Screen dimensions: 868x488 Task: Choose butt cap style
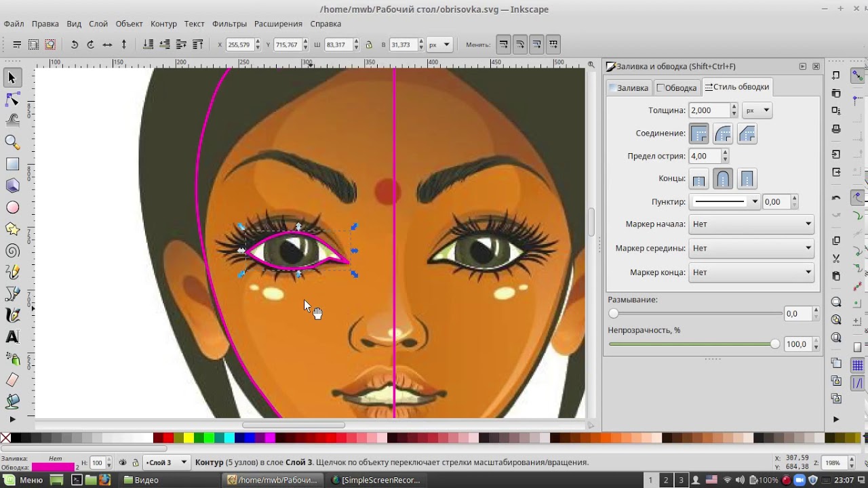[x=699, y=180]
